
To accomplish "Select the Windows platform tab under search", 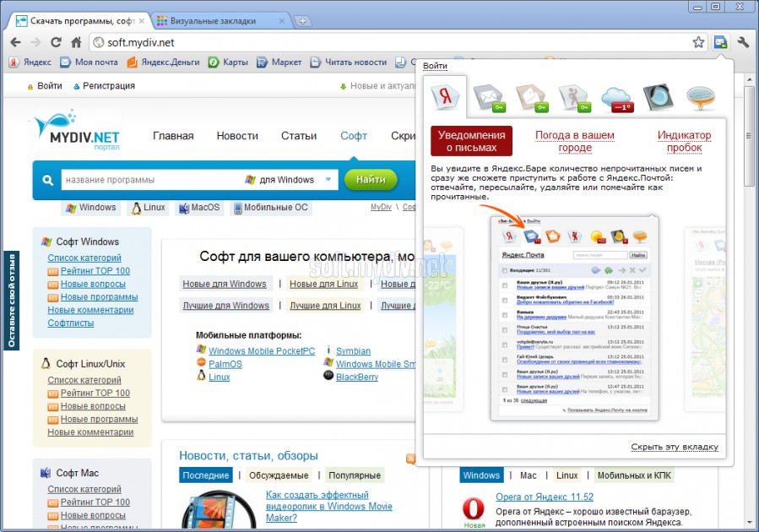I will pyautogui.click(x=91, y=208).
